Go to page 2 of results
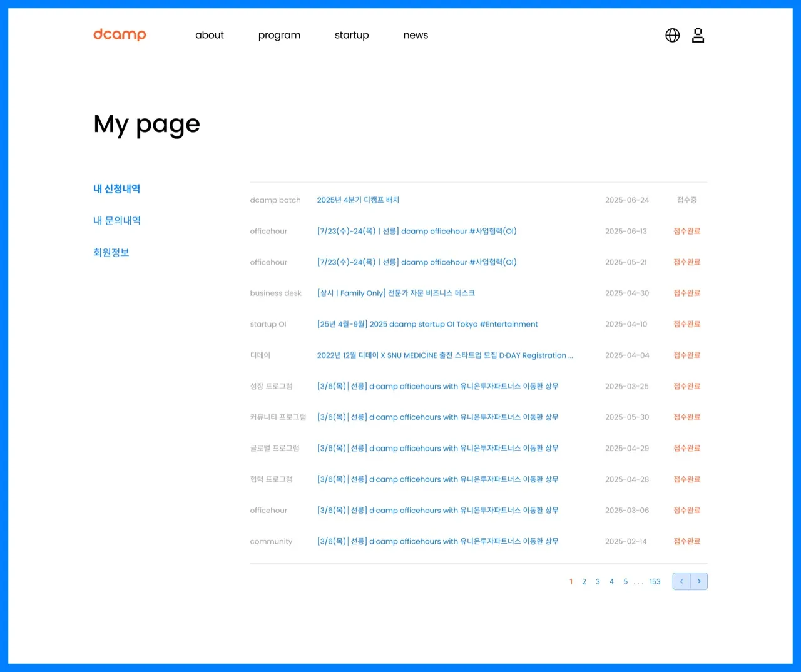This screenshot has width=801, height=672. pos(584,582)
